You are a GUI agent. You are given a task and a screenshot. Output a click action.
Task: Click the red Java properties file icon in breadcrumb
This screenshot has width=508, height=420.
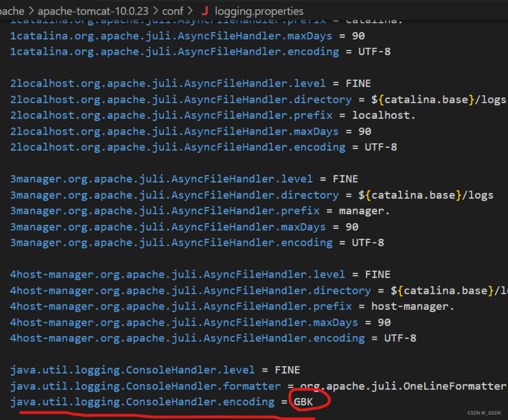pos(205,11)
